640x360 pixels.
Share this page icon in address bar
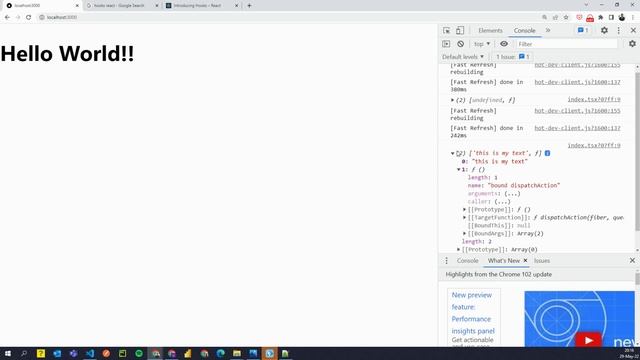click(x=555, y=17)
